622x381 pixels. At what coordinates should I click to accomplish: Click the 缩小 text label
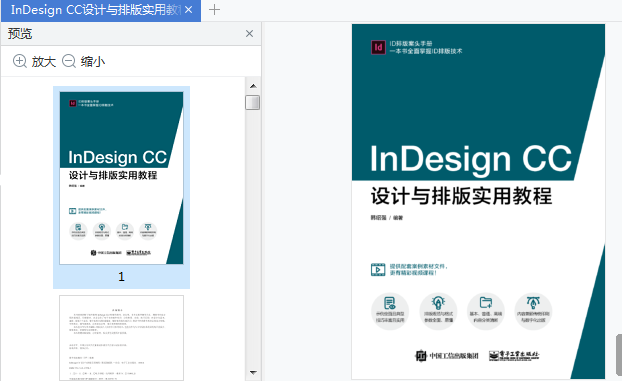(x=93, y=62)
